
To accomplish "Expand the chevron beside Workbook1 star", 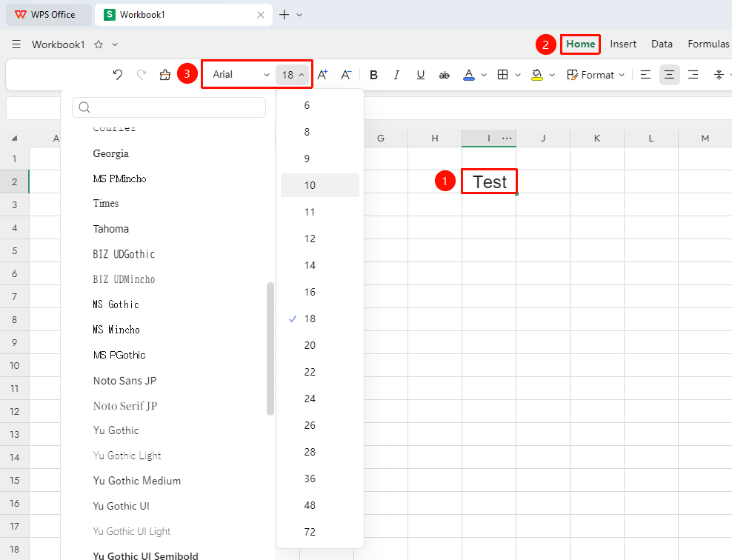I will tap(115, 44).
